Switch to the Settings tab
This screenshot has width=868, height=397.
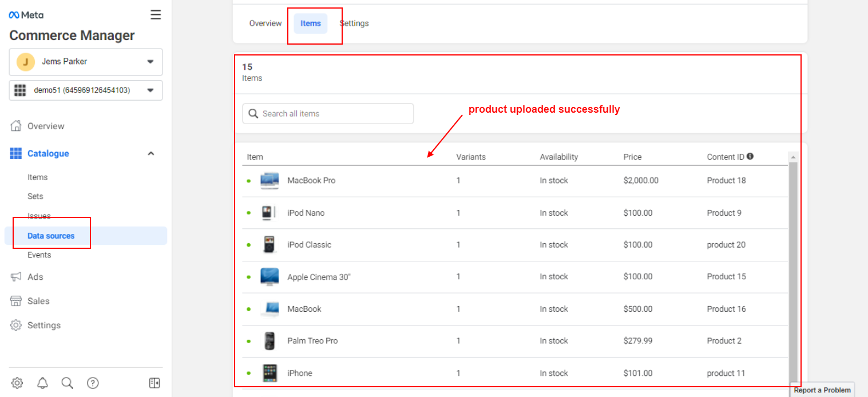354,23
